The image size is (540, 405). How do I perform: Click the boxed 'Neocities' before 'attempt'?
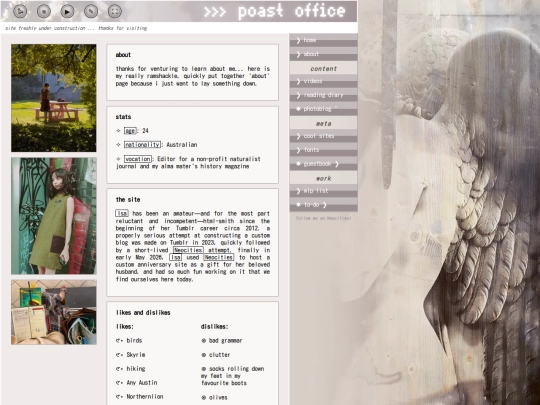pyautogui.click(x=188, y=250)
